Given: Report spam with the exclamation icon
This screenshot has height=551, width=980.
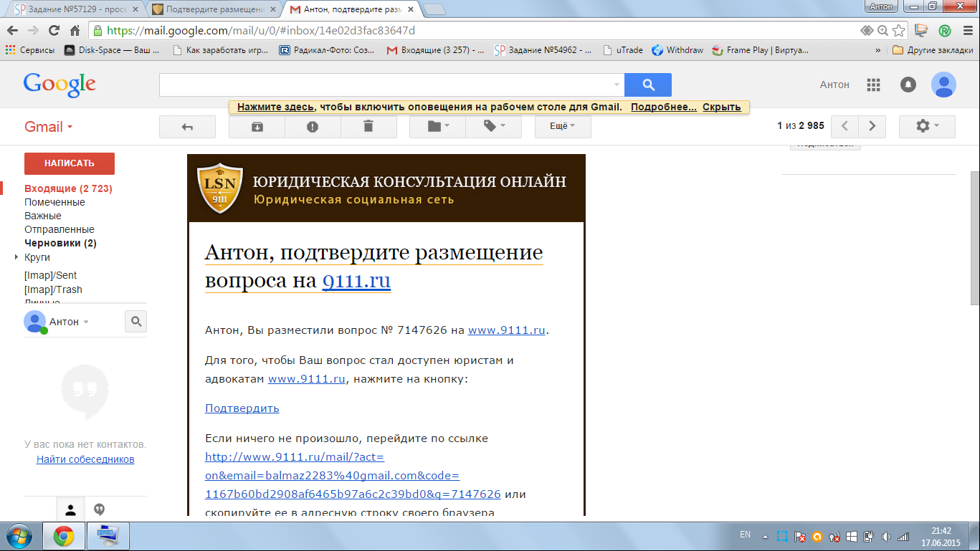Looking at the screenshot, I should [x=313, y=126].
